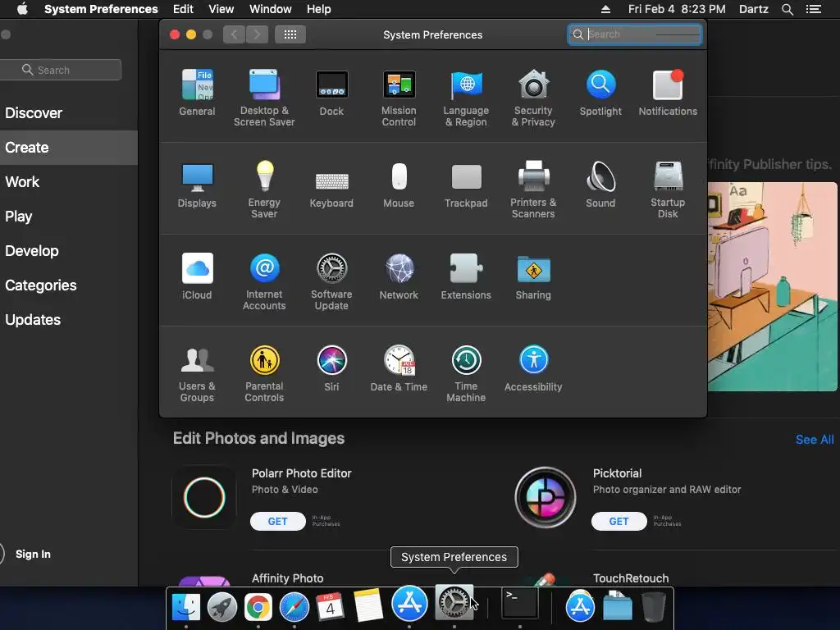Click the forward arrow in System Preferences
The height and width of the screenshot is (630, 840).
[257, 34]
